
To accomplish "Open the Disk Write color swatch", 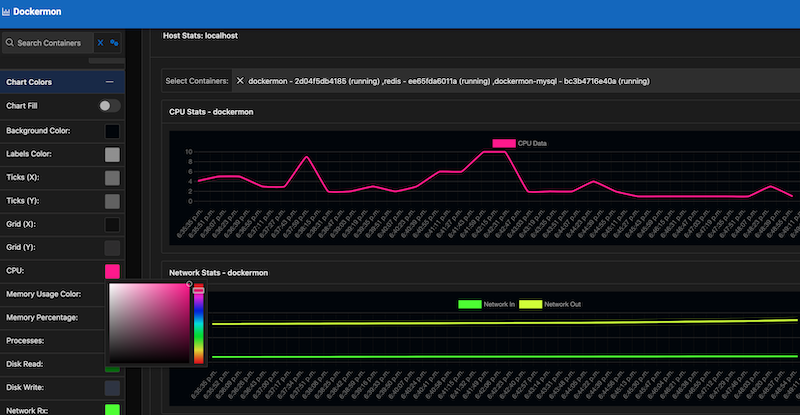I will [112, 388].
